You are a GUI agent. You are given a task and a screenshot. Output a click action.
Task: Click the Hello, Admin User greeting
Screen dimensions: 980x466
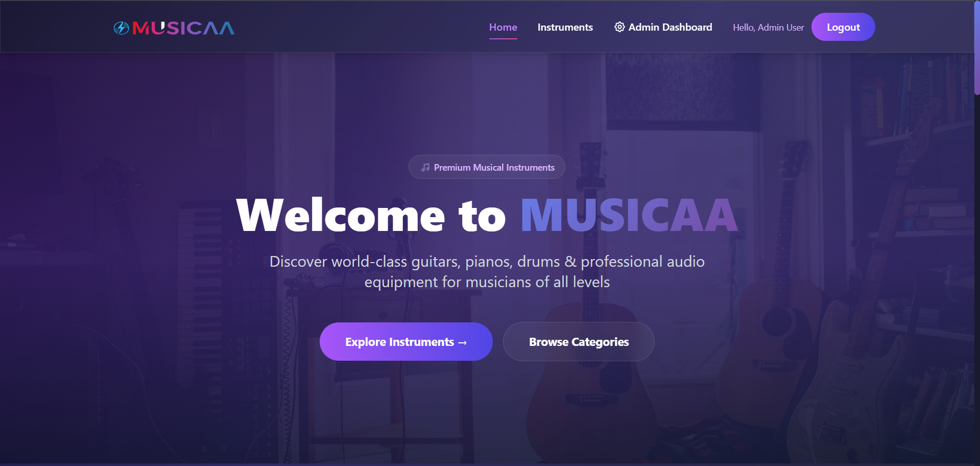(768, 28)
